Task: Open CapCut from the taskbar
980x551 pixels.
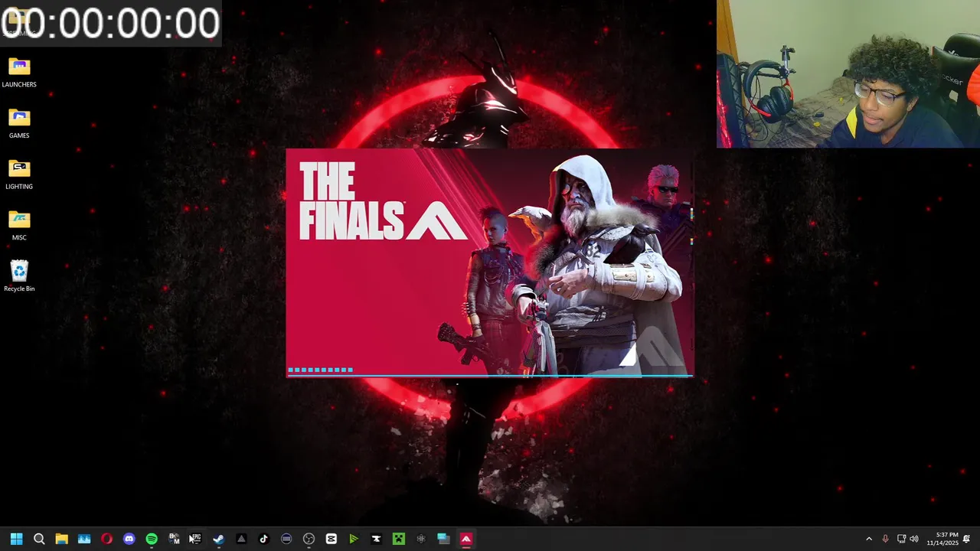Action: 331,539
